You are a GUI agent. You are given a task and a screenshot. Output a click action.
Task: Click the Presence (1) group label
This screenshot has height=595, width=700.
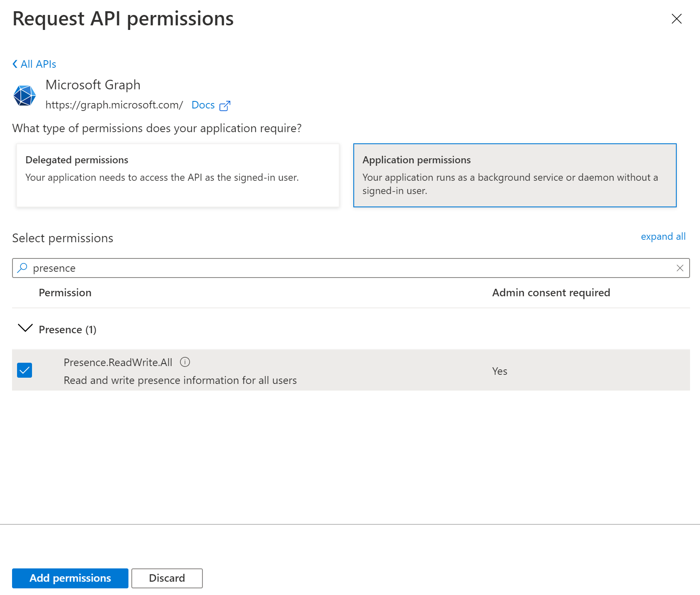[x=68, y=329]
